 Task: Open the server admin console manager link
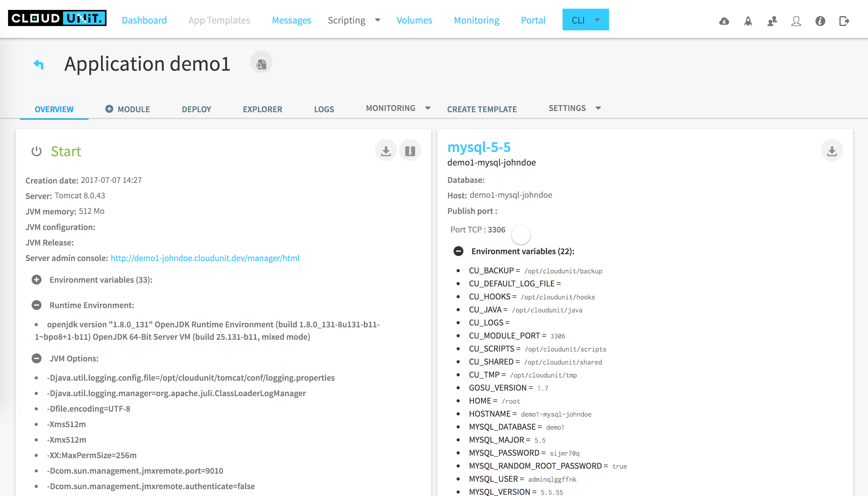click(205, 258)
